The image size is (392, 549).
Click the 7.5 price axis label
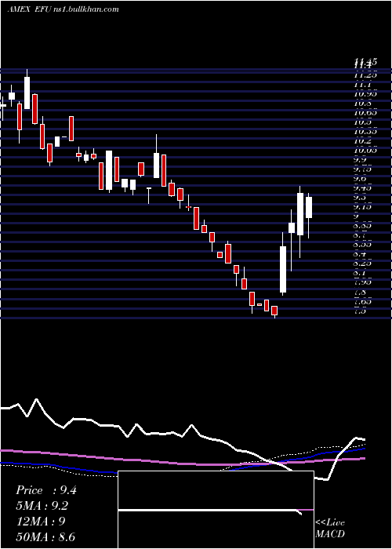(x=361, y=311)
